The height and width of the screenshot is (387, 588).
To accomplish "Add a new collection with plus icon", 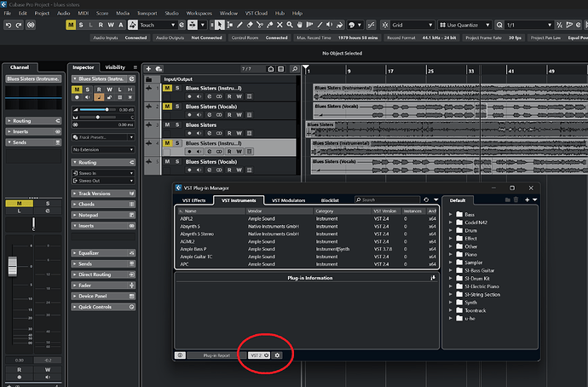I will 527,199.
